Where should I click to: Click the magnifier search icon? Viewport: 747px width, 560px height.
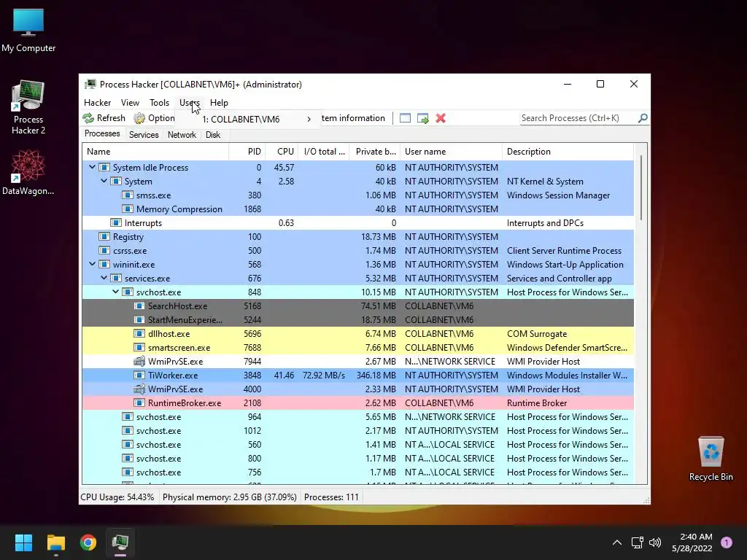point(643,117)
